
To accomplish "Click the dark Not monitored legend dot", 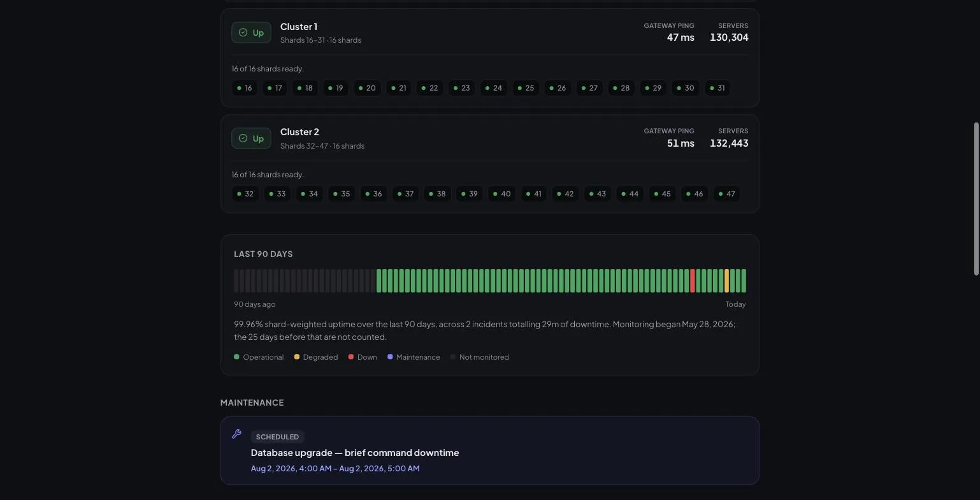I will tap(453, 357).
